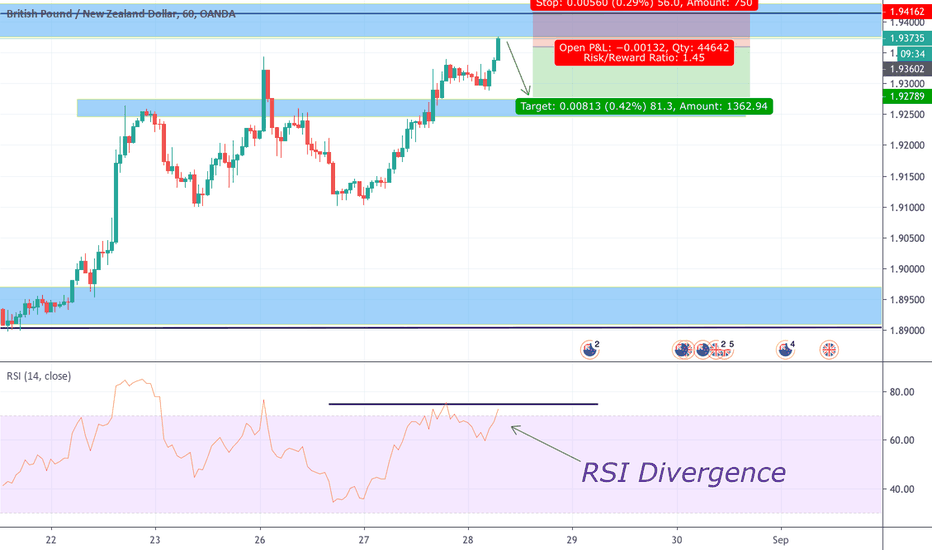
Task: Click date label 22 on time axis
Action: click(x=51, y=540)
